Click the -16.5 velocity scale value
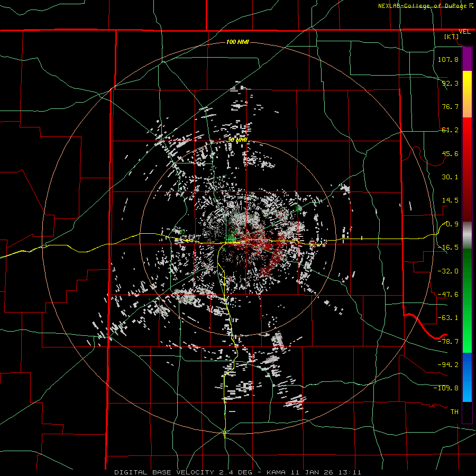Image resolution: width=476 pixels, height=476 pixels. pyautogui.click(x=448, y=248)
